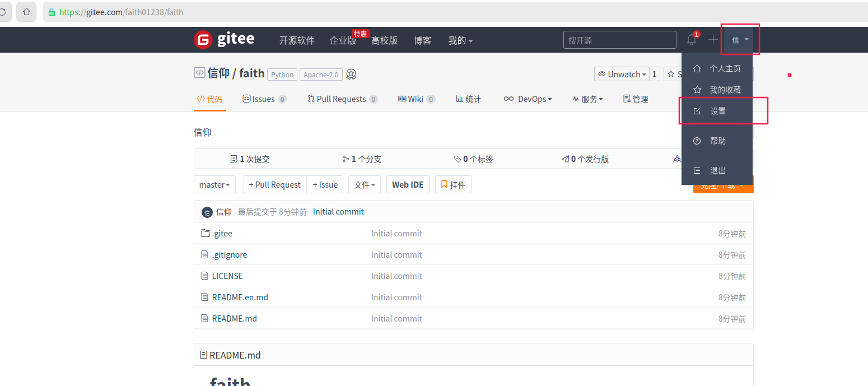This screenshot has height=386, width=868.
Task: Click 8分钟前 in the README.md row
Action: (x=732, y=319)
